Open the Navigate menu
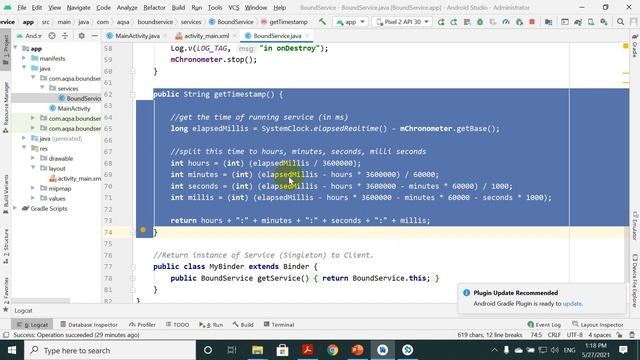 [x=78, y=7]
